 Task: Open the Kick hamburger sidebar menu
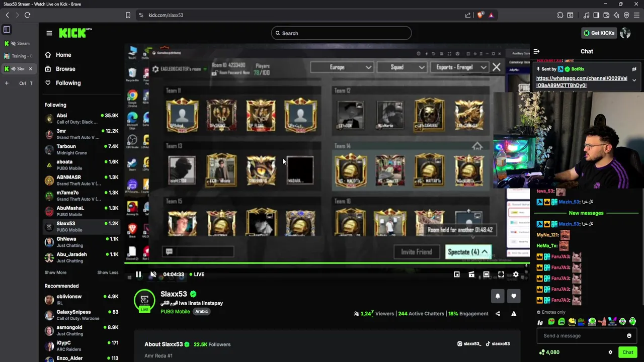(49, 33)
